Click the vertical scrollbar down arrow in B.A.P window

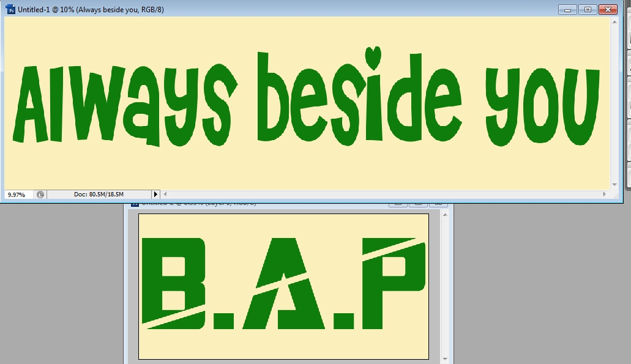[x=445, y=358]
